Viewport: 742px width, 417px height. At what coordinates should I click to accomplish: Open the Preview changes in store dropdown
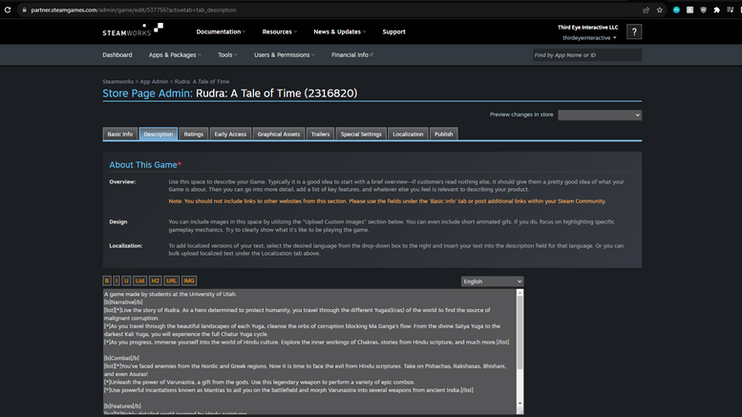600,115
